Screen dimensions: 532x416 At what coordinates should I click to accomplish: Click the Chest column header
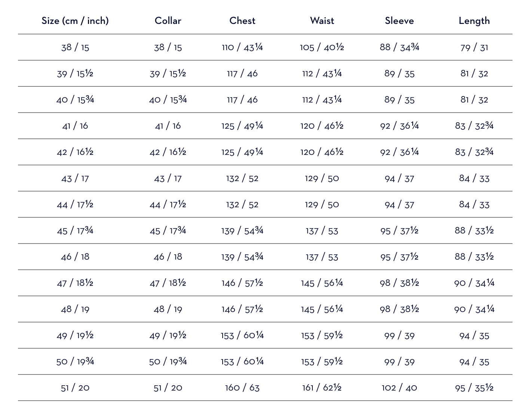click(242, 21)
